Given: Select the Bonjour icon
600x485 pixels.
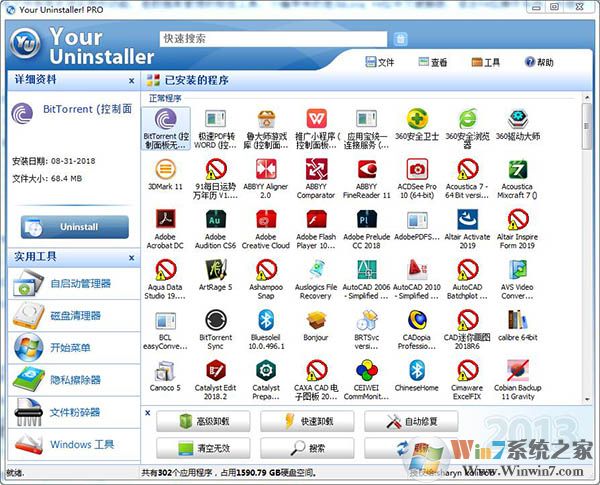Looking at the screenshot, I should (316, 320).
